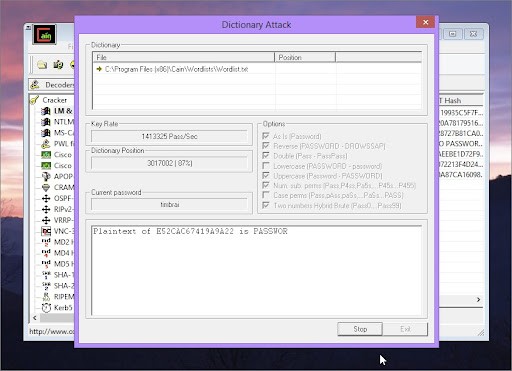Enable Case perms checkbox

pos(266,195)
